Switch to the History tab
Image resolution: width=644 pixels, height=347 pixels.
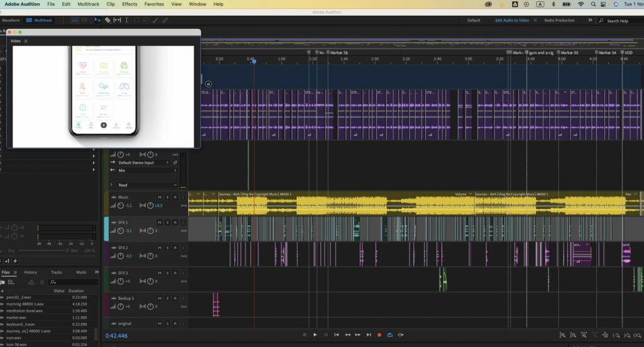pyautogui.click(x=30, y=272)
